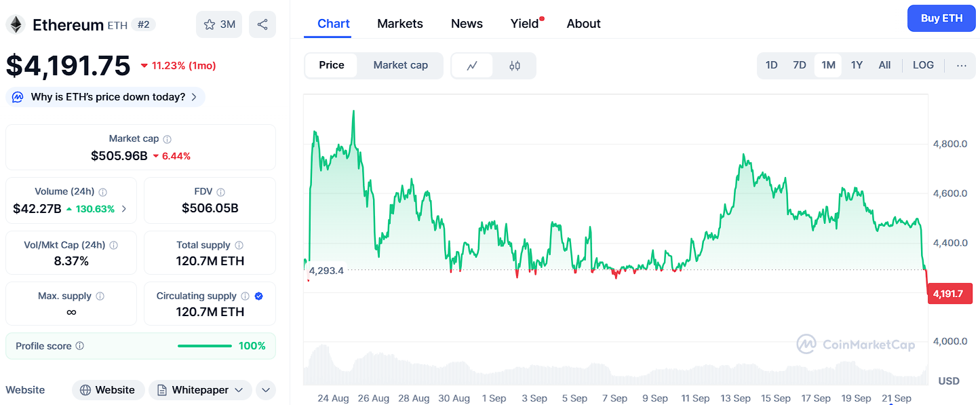Click the document icon on Whitepaper button

[x=162, y=390]
